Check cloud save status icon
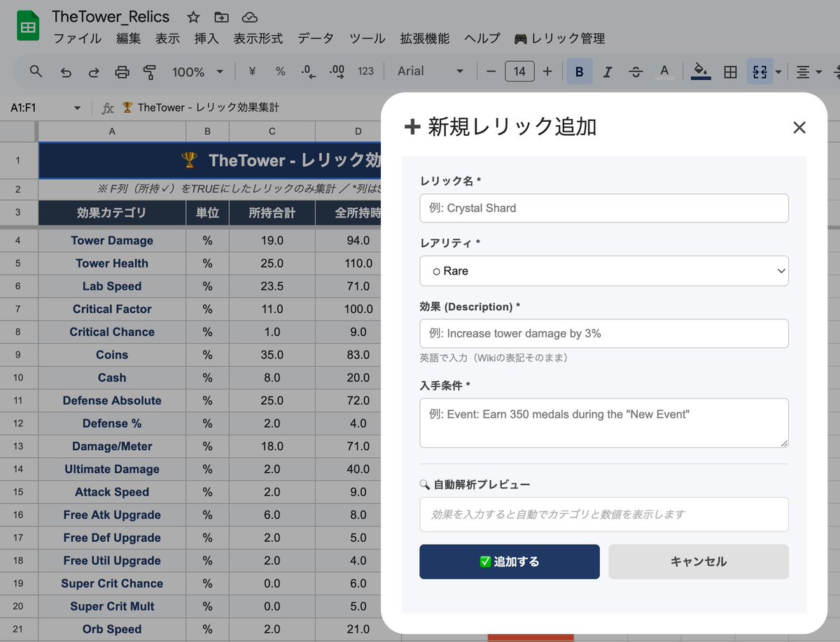Screen dimensions: 840x642 tap(248, 18)
